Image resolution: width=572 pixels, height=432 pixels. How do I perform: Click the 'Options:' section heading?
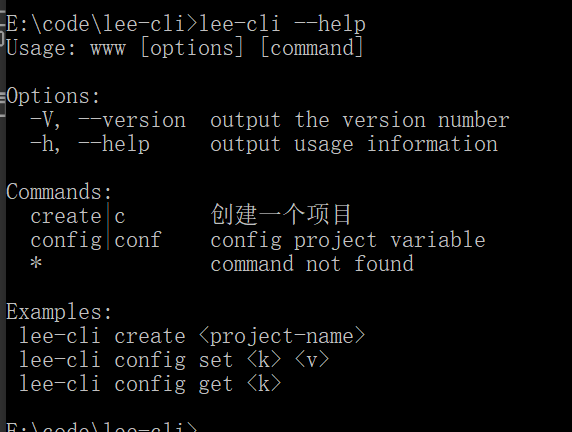pyautogui.click(x=53, y=96)
